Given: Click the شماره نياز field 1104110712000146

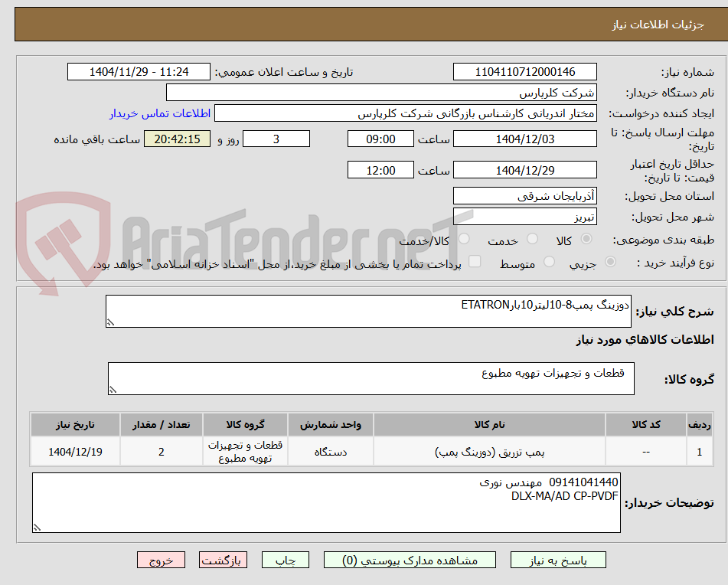Looking at the screenshot, I should pyautogui.click(x=524, y=72).
